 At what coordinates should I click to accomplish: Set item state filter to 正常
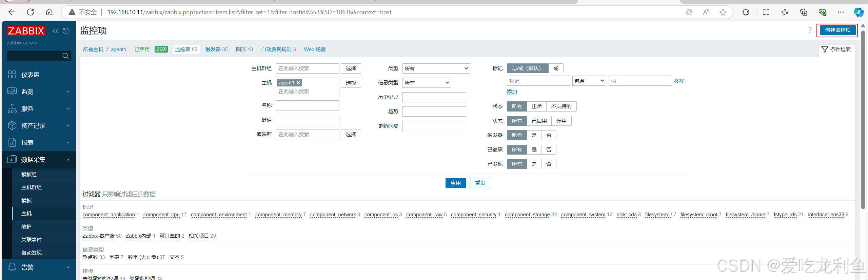(x=536, y=106)
